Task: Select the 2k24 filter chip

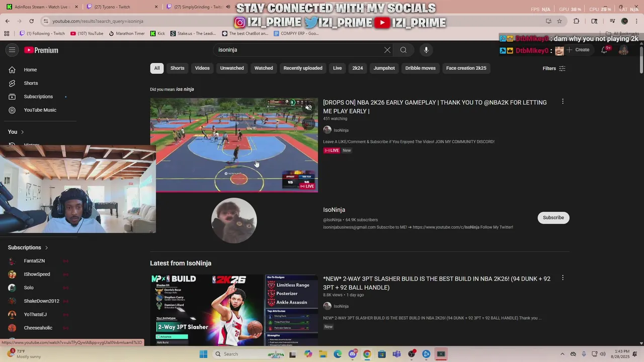Action: (x=357, y=68)
